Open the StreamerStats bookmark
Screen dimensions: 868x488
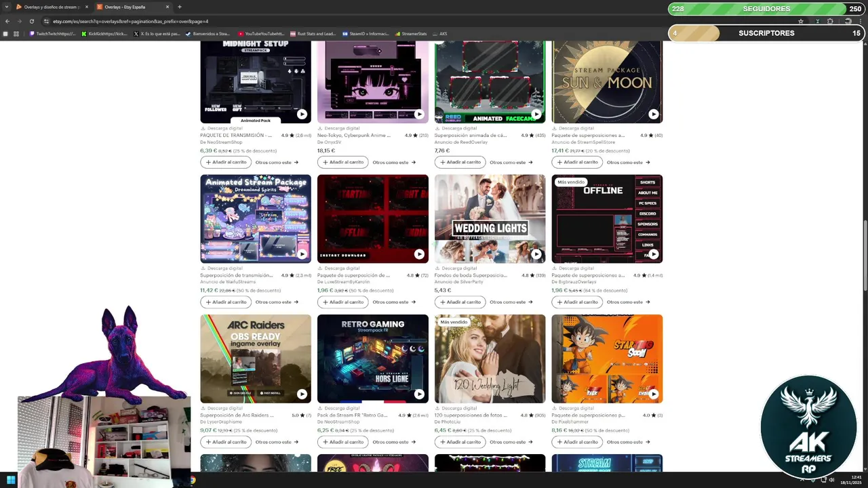[411, 33]
